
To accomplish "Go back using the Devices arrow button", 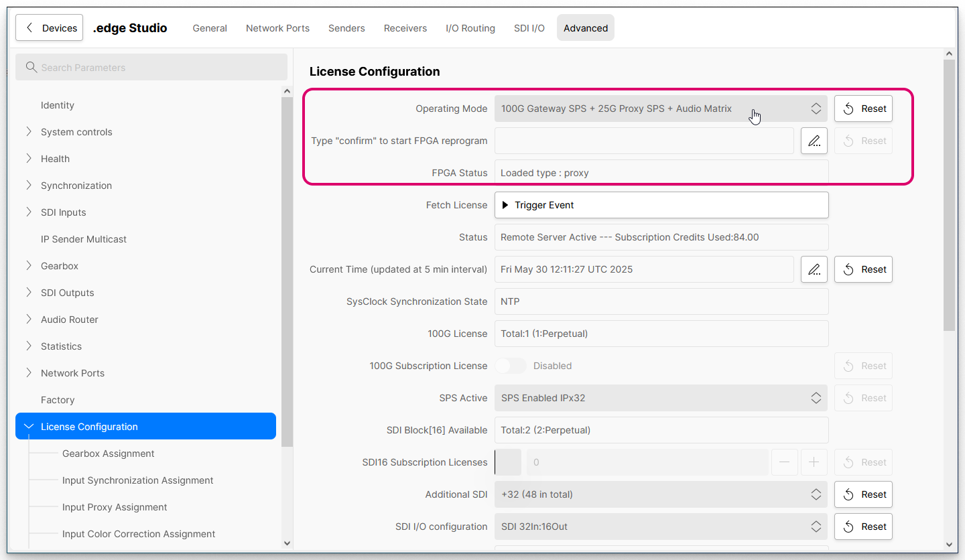I will tap(50, 28).
